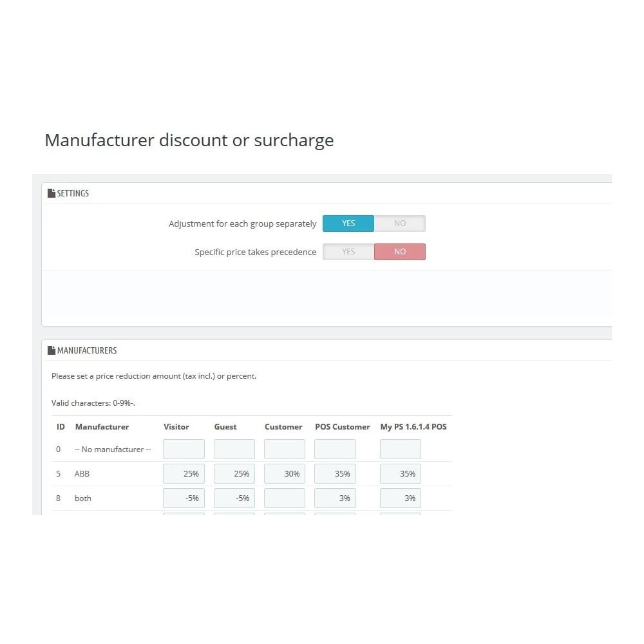The height and width of the screenshot is (644, 644).
Task: Enable YES for adjustment per group
Action: (x=348, y=223)
